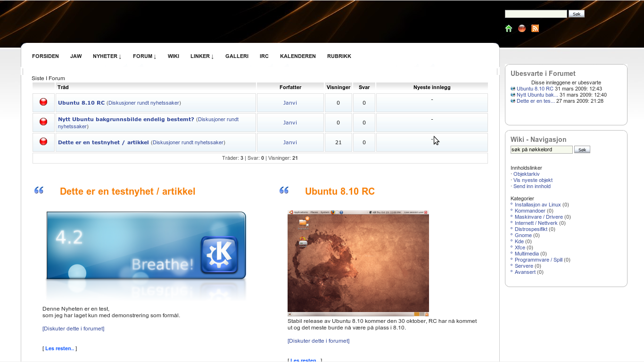This screenshot has height=362, width=644.
Task: Click the red sphere icon beside the home icon
Action: tap(522, 28)
